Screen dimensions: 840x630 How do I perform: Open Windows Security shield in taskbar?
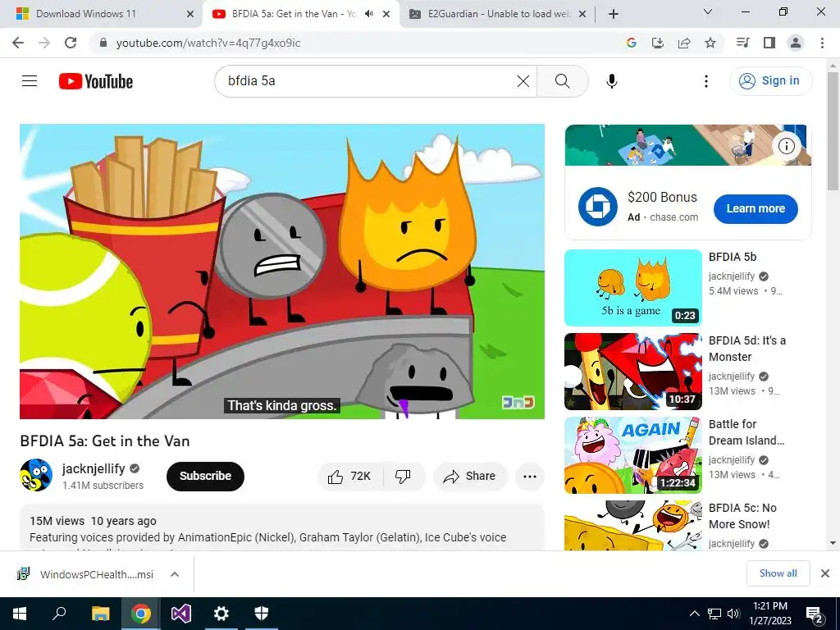(x=262, y=614)
